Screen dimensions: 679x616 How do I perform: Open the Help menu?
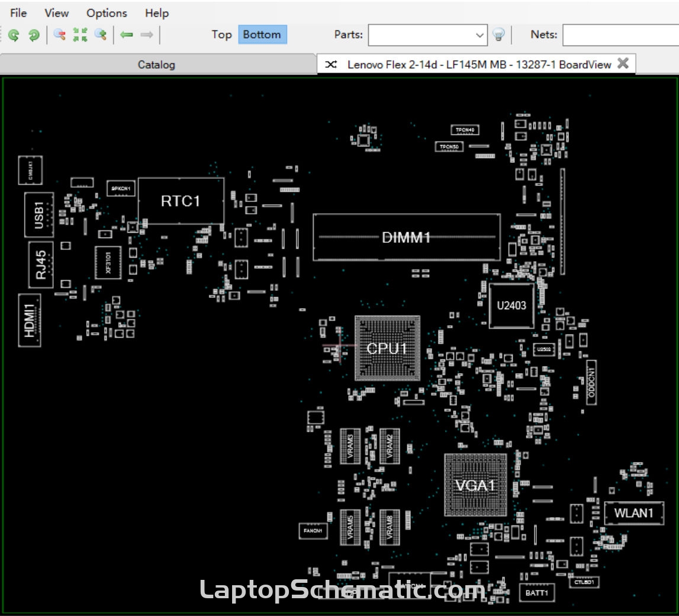157,14
